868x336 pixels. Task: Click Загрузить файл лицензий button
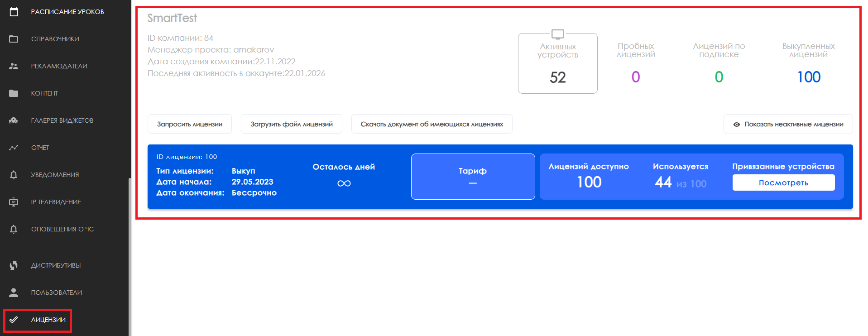[x=292, y=124]
